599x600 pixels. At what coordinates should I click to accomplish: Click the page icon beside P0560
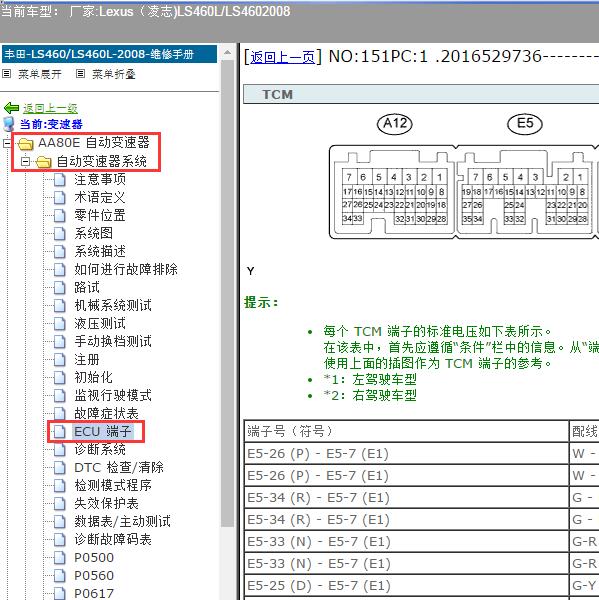(x=60, y=576)
